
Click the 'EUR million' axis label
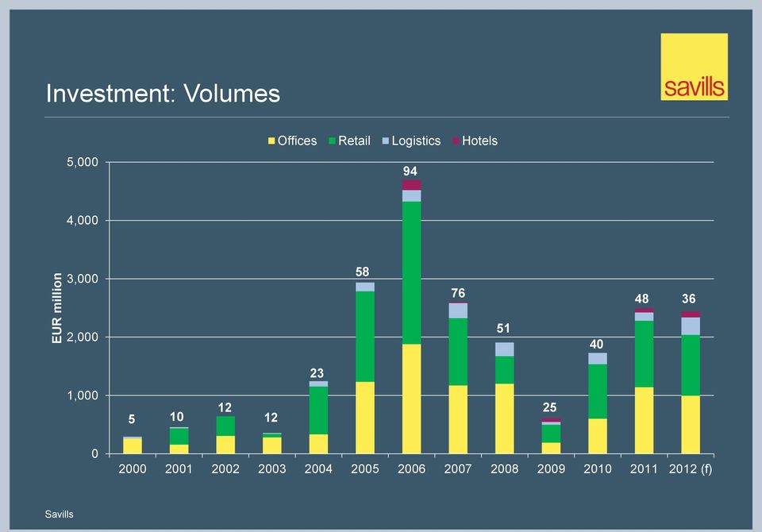tap(57, 308)
